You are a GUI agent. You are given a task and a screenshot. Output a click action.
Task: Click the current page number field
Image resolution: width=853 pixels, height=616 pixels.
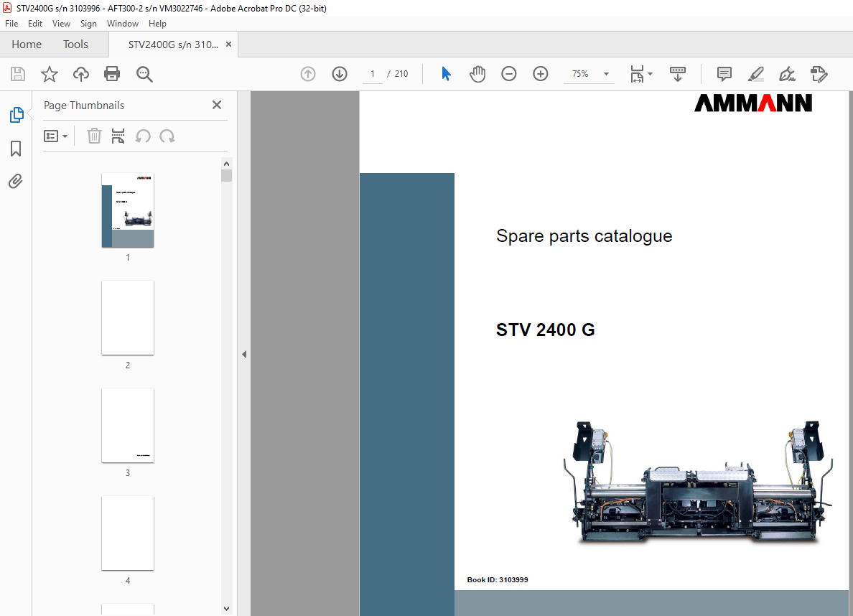pyautogui.click(x=373, y=74)
